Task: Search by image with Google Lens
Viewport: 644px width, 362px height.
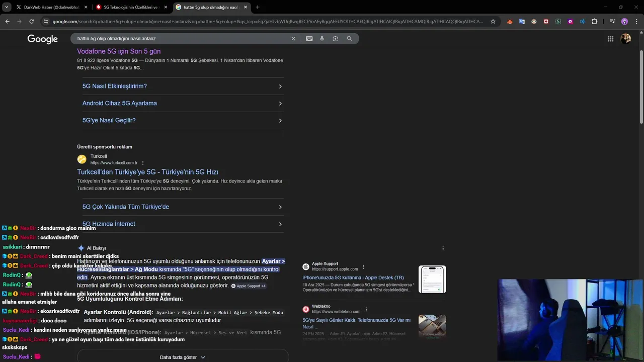Action: coord(335,39)
